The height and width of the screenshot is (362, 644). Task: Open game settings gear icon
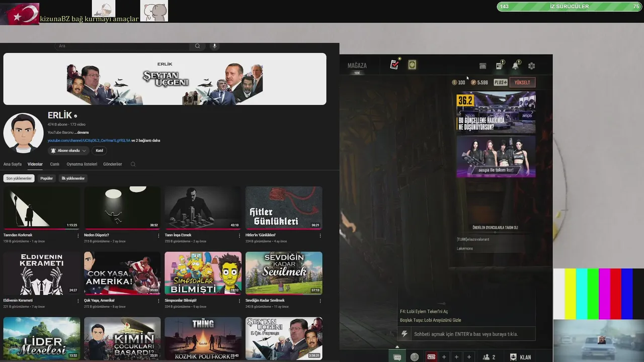pos(531,66)
